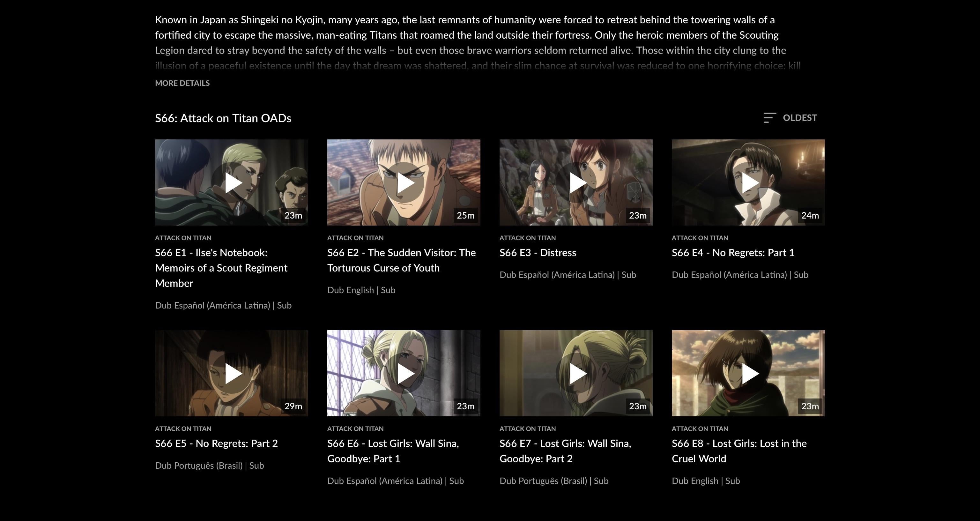Click the 23m duration badge on E8
Screen dimensions: 980x521
(x=810, y=406)
